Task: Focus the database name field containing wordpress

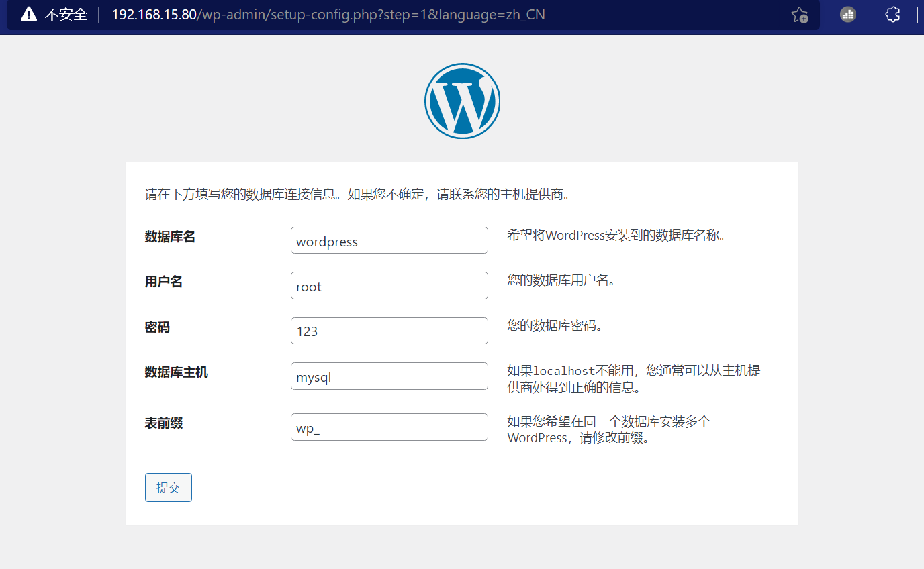Action: pos(389,240)
